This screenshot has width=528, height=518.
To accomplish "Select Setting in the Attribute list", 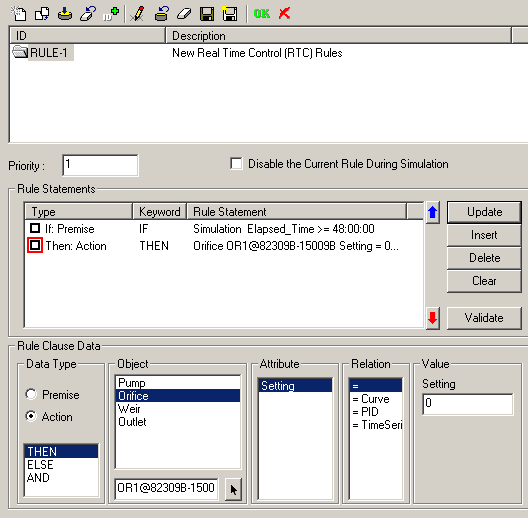I will click(295, 386).
